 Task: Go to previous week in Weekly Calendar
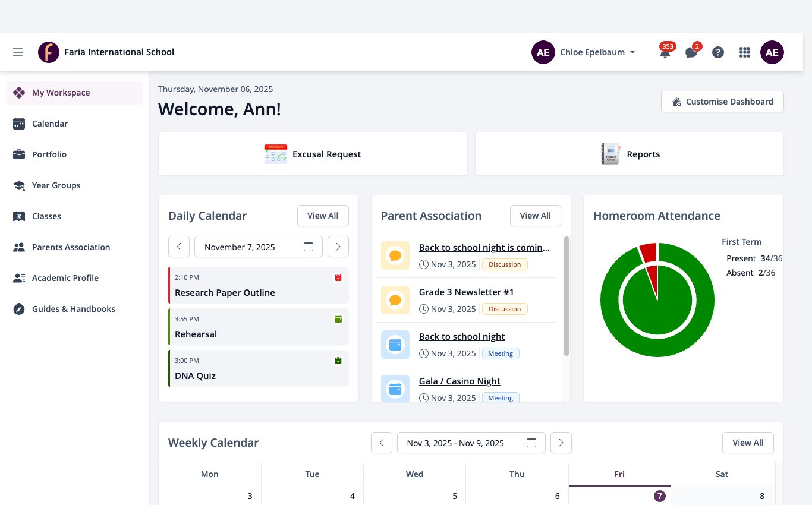coord(382,443)
